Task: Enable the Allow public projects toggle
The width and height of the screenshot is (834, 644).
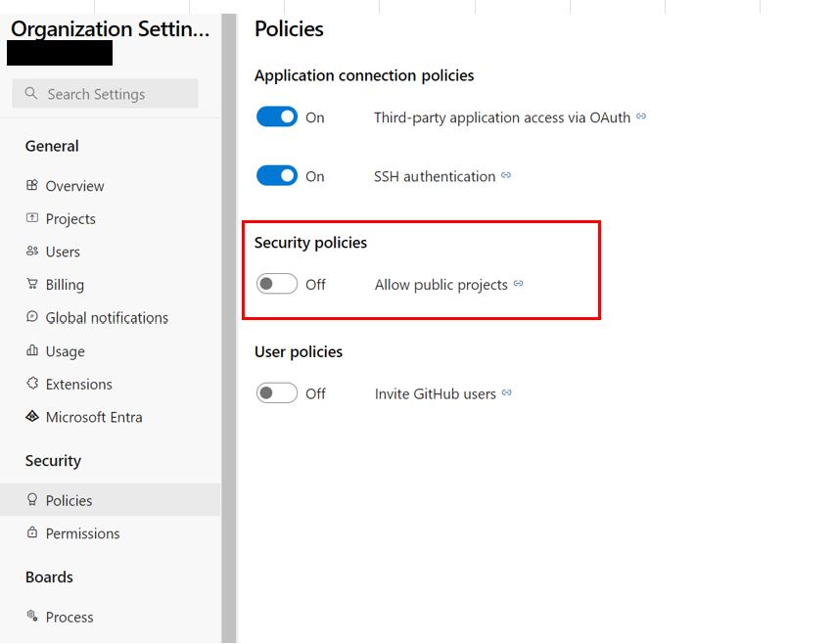Action: click(277, 285)
